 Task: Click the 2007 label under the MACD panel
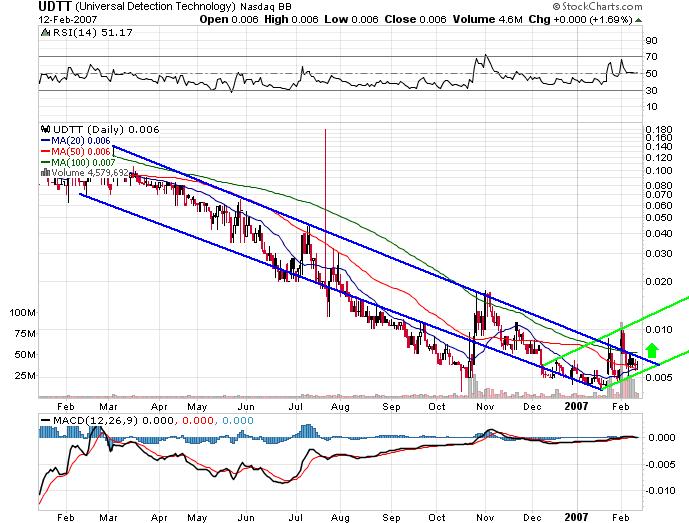(576, 517)
